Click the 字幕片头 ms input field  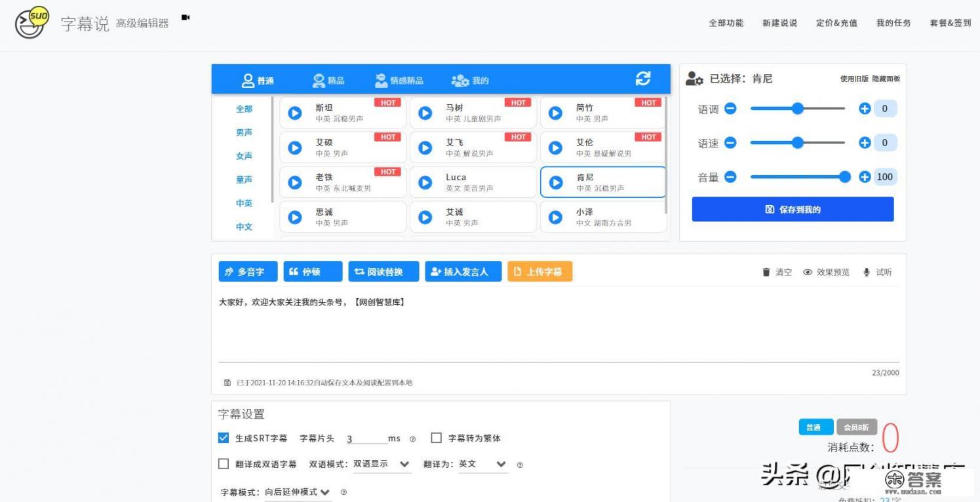[x=366, y=438]
